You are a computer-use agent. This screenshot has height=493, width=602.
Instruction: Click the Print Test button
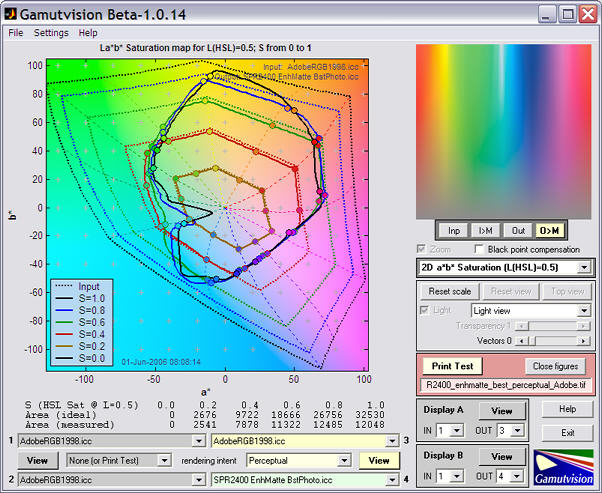click(x=450, y=366)
